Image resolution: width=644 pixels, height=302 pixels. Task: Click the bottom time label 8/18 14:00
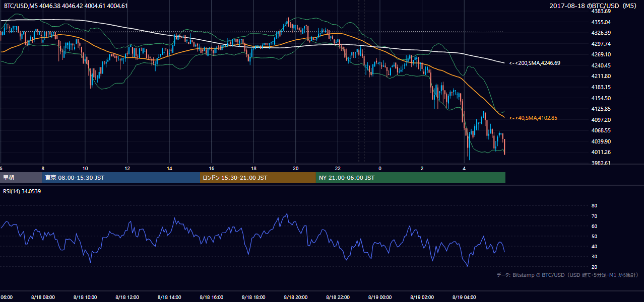point(169,297)
